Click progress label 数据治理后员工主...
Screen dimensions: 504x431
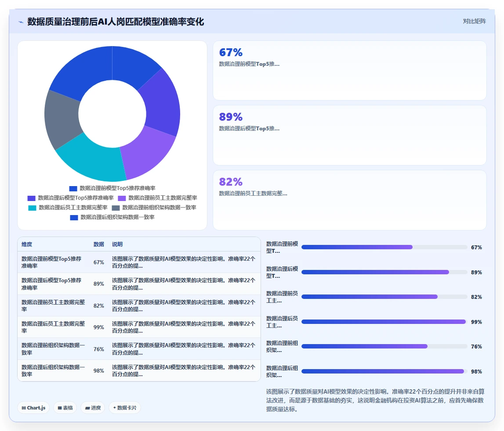[282, 322]
